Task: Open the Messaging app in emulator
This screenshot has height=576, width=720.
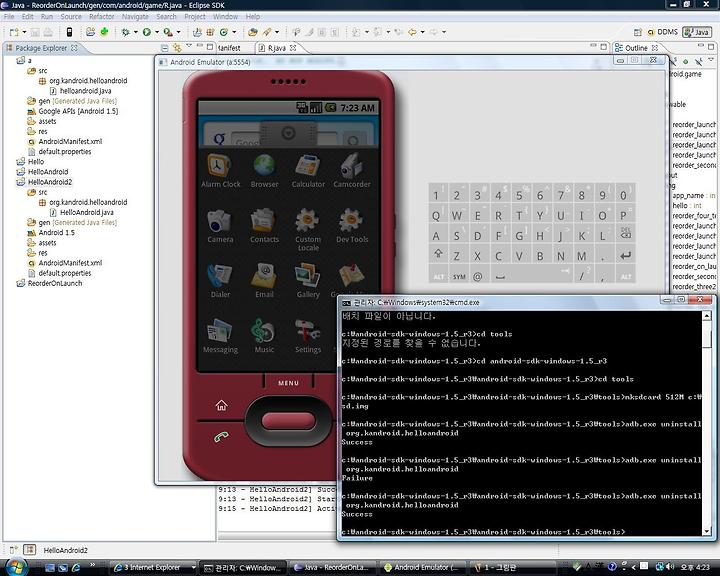Action: [x=220, y=336]
